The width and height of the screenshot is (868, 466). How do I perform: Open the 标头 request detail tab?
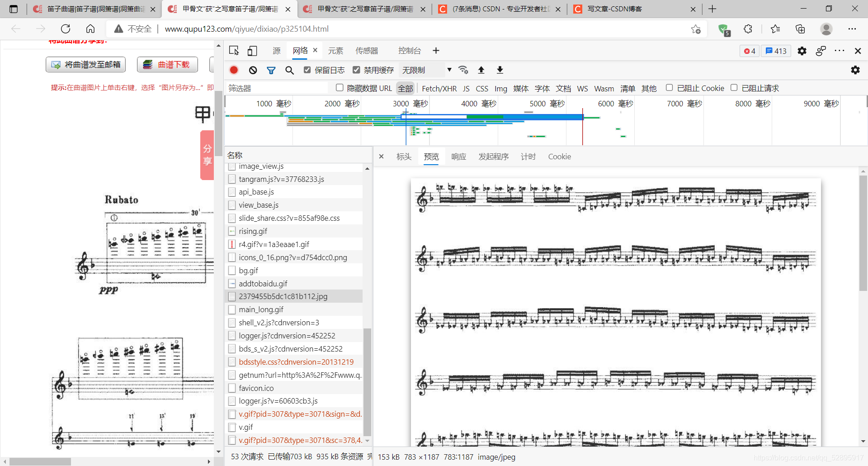pos(404,157)
